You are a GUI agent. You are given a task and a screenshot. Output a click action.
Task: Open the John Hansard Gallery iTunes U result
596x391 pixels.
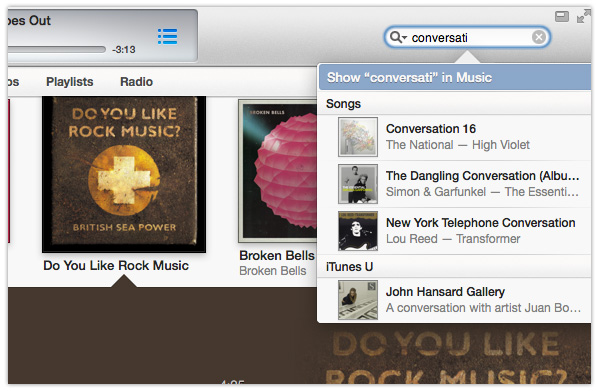[x=454, y=300]
